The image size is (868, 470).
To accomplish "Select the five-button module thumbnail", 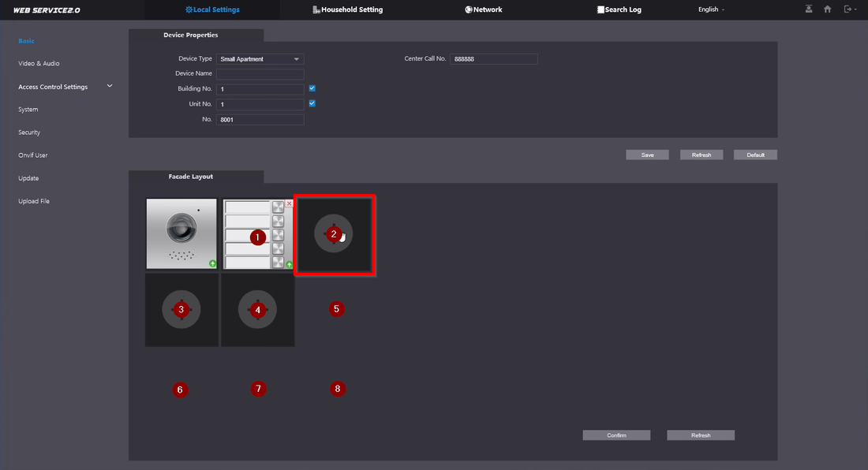I will coord(258,234).
